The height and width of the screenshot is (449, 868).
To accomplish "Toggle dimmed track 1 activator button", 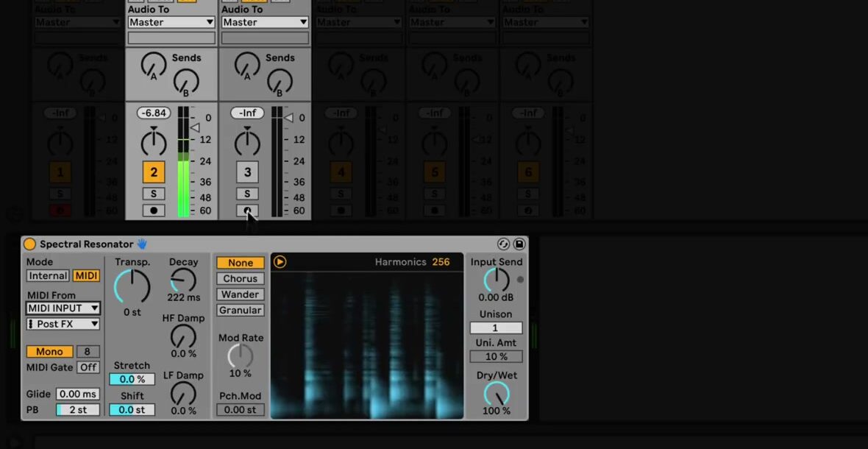I will (60, 172).
